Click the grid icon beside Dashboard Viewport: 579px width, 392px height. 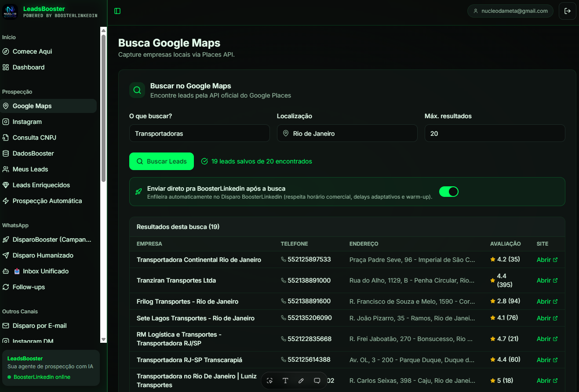pos(6,67)
